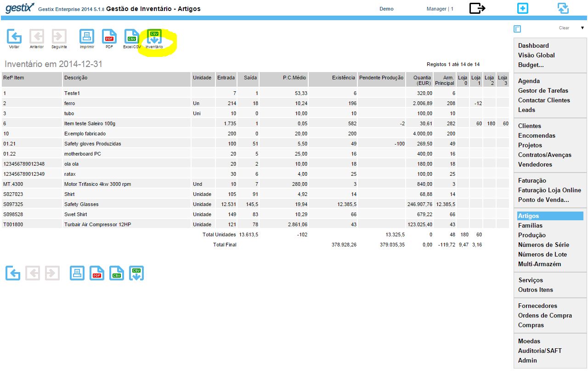
Task: Click the Demo link in header
Action: 386,9
